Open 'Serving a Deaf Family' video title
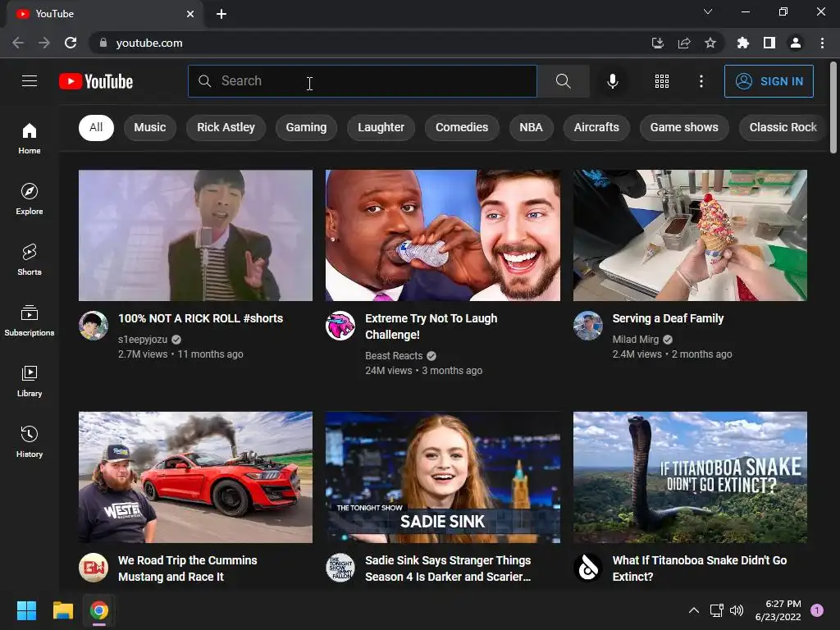Image resolution: width=840 pixels, height=630 pixels. [x=668, y=318]
